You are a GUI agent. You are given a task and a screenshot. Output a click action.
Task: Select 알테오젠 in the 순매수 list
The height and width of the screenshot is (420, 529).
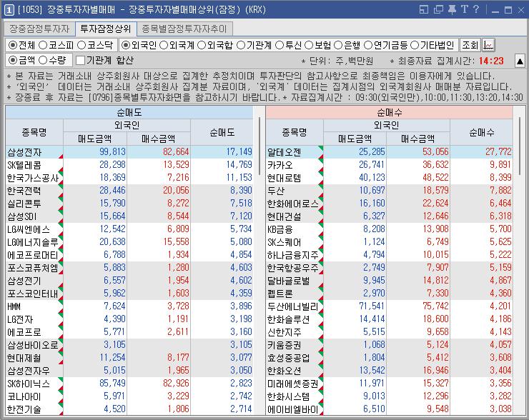(x=285, y=152)
